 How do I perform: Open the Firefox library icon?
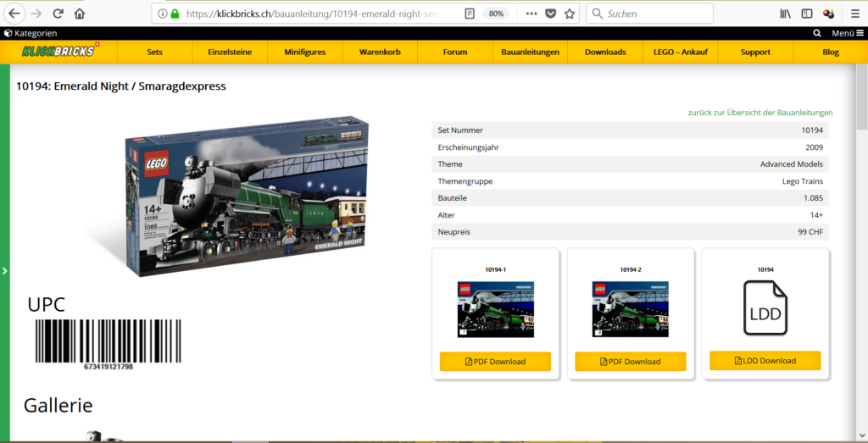(785, 14)
